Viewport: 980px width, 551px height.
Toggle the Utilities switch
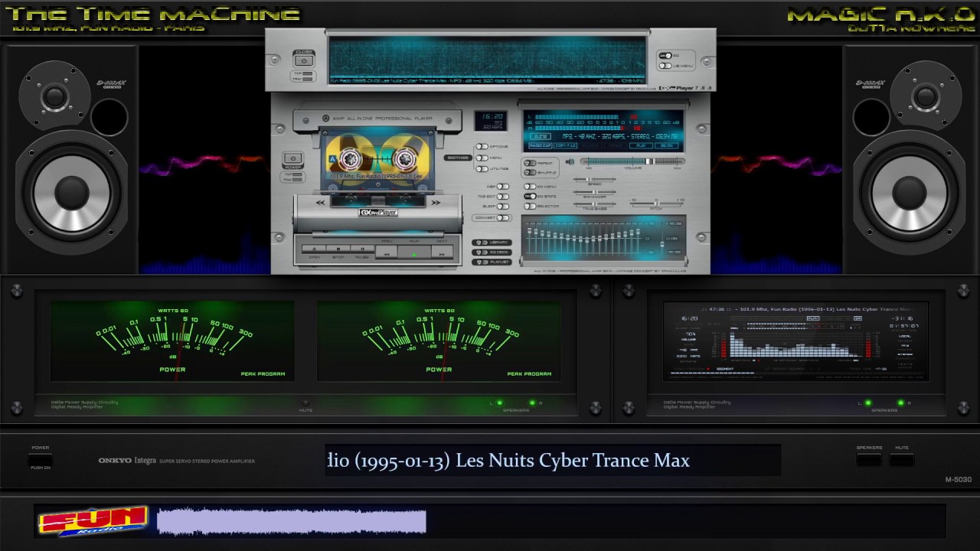click(482, 168)
